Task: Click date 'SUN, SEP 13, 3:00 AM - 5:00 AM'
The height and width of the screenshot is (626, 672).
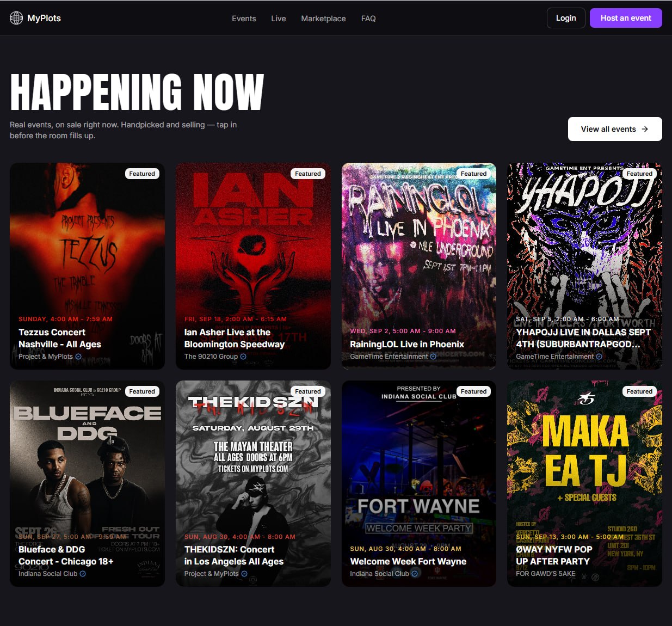Action: click(x=570, y=537)
